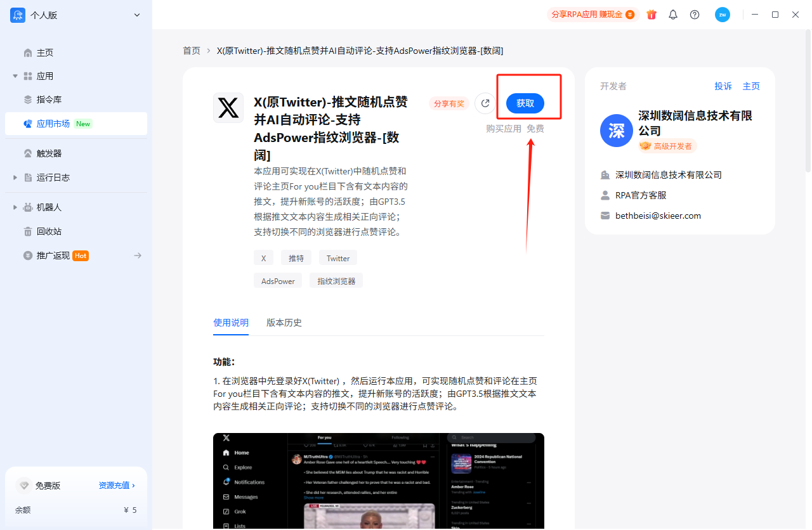This screenshot has width=812, height=530.
Task: Open 回收站 in the sidebar
Action: point(49,231)
